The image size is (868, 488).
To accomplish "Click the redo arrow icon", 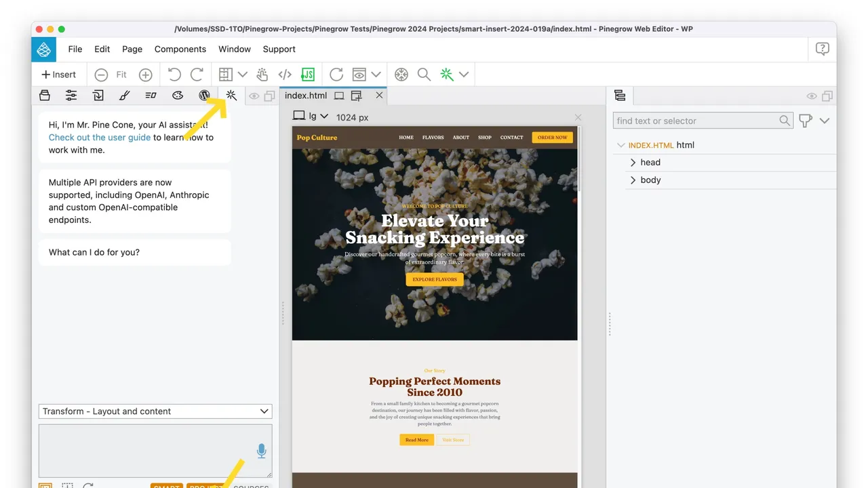I will pyautogui.click(x=197, y=75).
